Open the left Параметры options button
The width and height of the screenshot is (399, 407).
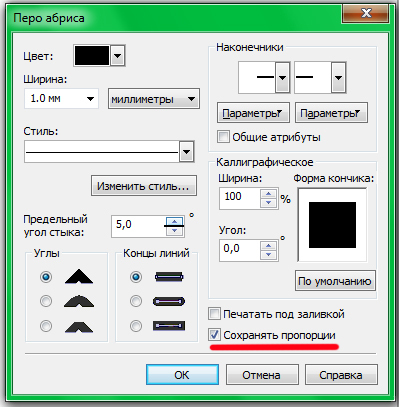253,113
